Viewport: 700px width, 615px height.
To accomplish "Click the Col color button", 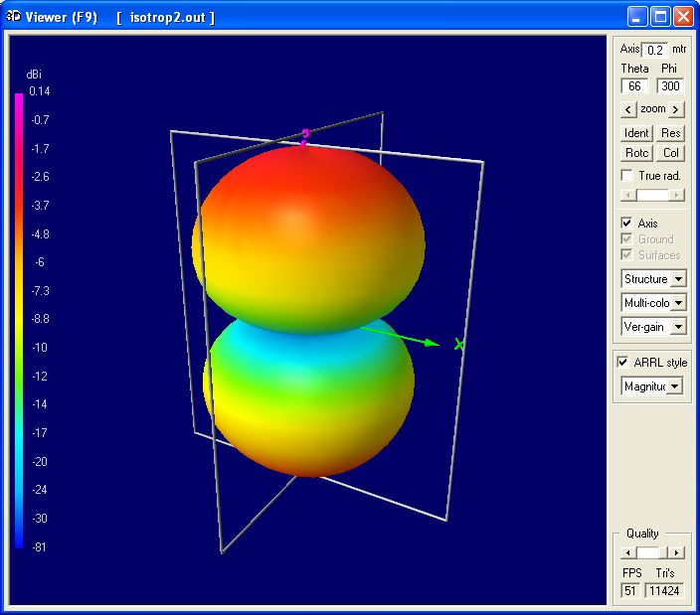I will point(671,153).
